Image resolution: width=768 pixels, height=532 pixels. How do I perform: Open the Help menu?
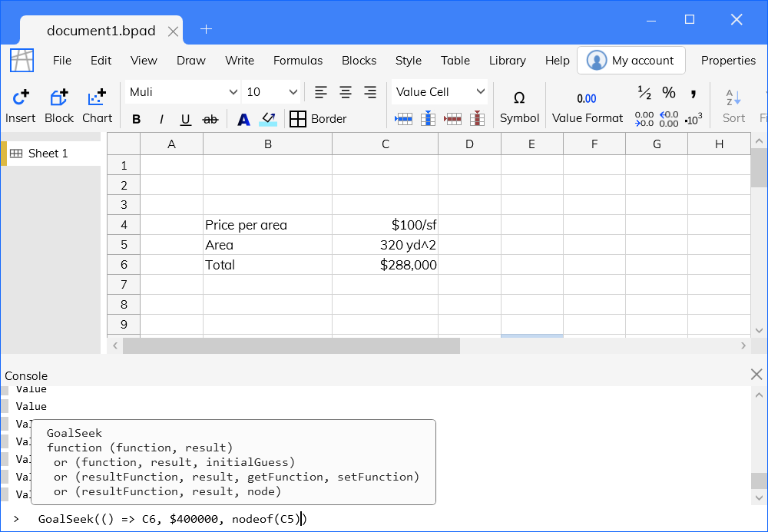pyautogui.click(x=558, y=61)
